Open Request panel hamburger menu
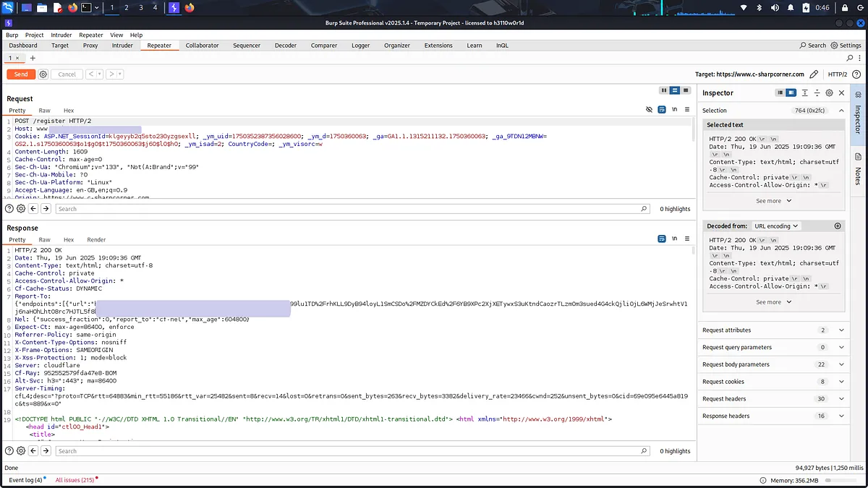This screenshot has height=488, width=868. pos(687,109)
